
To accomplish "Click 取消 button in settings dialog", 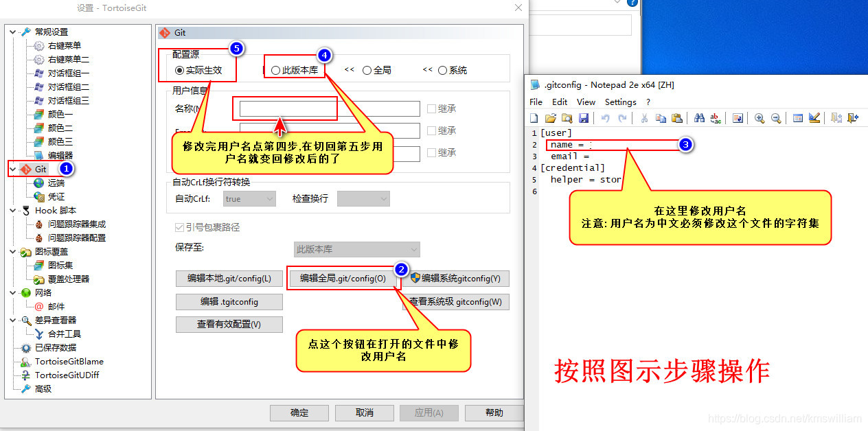I will 365,412.
